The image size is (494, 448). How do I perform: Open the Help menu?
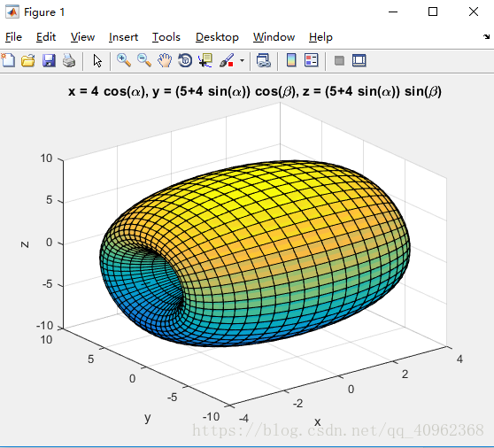320,37
